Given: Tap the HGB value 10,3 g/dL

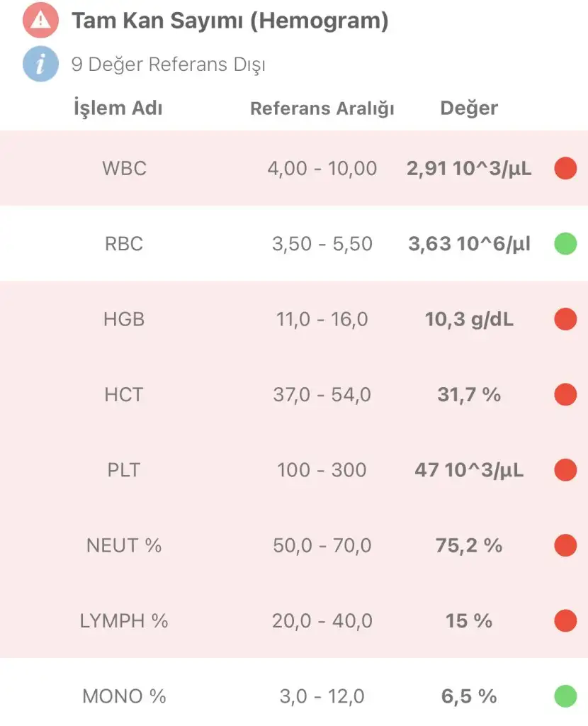Looking at the screenshot, I should [x=469, y=320].
